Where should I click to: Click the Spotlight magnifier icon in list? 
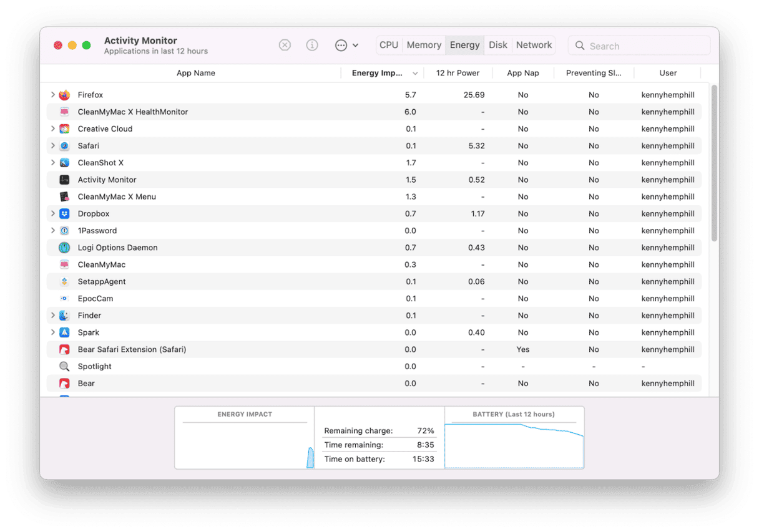(64, 366)
